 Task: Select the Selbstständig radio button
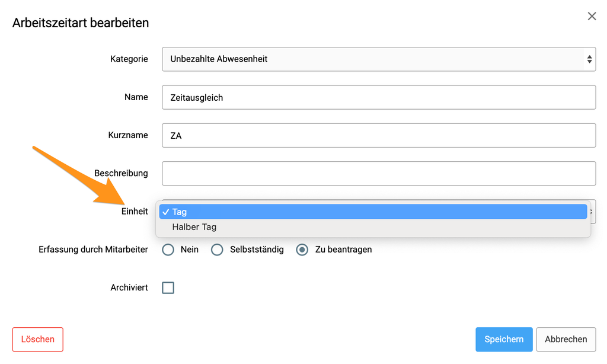tap(217, 250)
